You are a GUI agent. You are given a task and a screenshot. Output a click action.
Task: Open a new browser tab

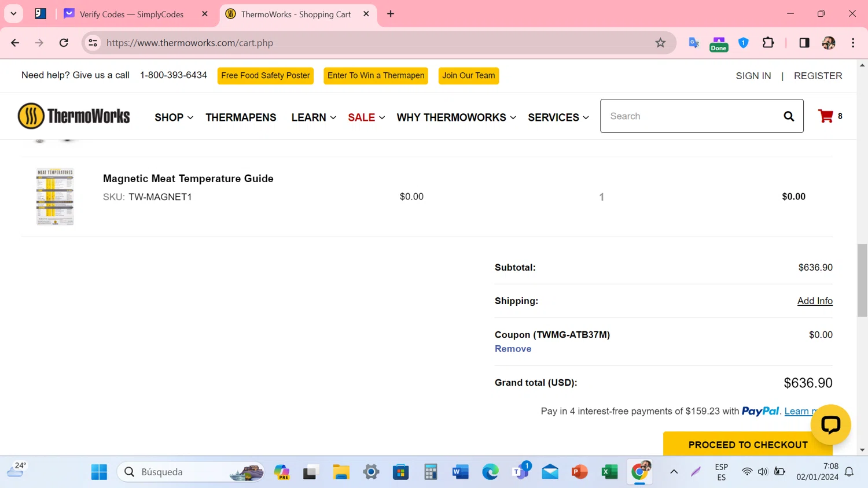tap(391, 14)
